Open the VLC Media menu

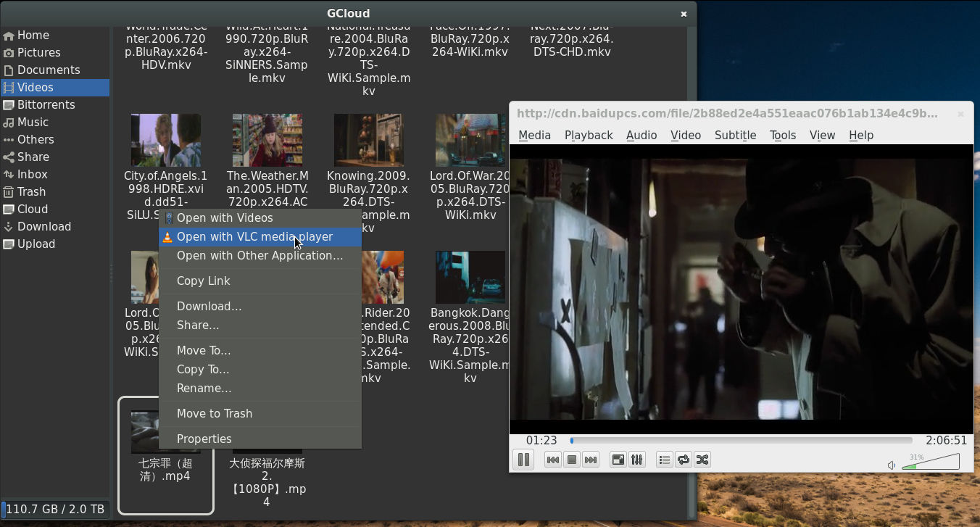coord(534,135)
